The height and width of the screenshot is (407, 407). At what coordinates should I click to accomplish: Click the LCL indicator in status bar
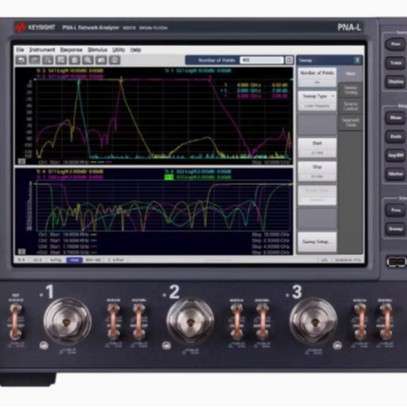pos(324,260)
